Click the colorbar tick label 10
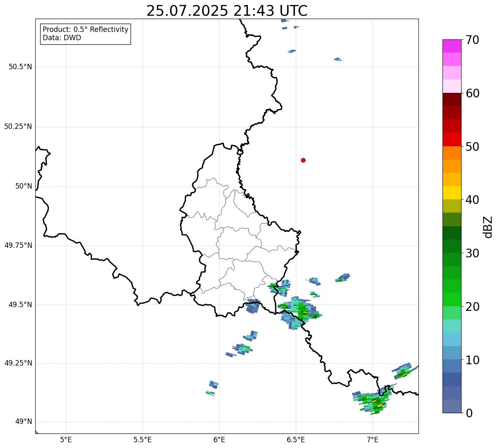 coord(472,360)
